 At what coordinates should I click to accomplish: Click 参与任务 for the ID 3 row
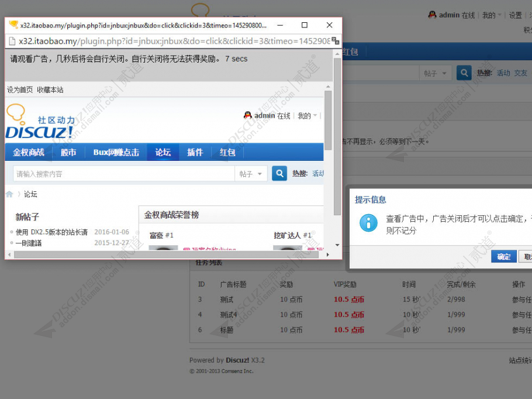[x=522, y=300]
